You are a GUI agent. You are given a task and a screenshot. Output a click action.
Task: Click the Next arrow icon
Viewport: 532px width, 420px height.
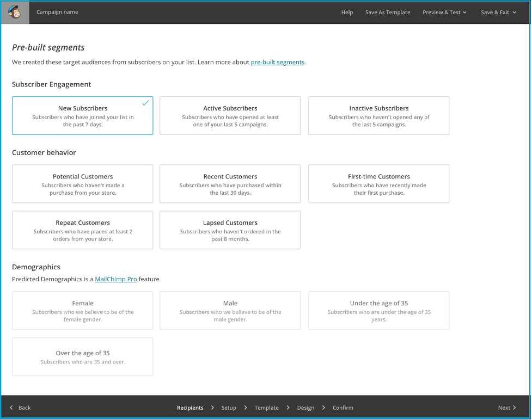[x=515, y=407]
